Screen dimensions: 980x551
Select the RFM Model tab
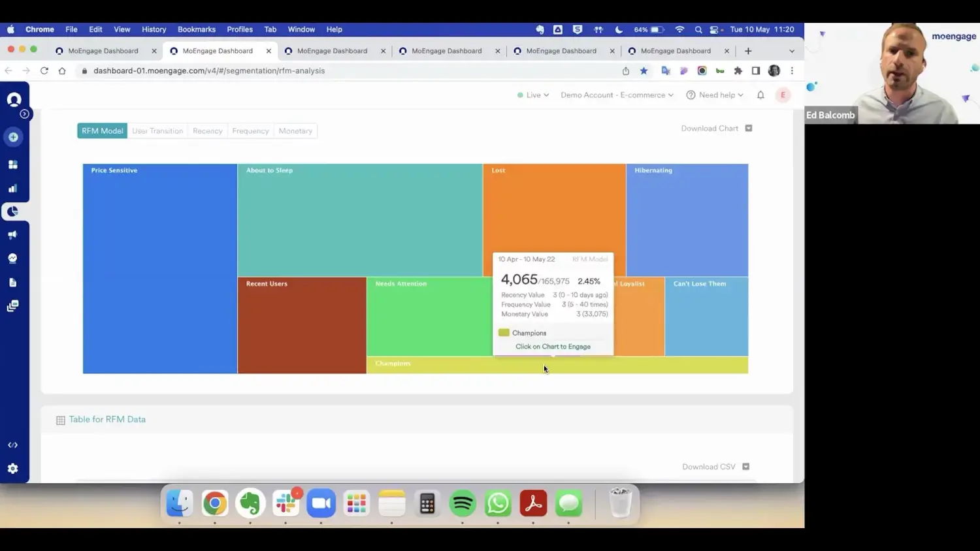coord(103,131)
